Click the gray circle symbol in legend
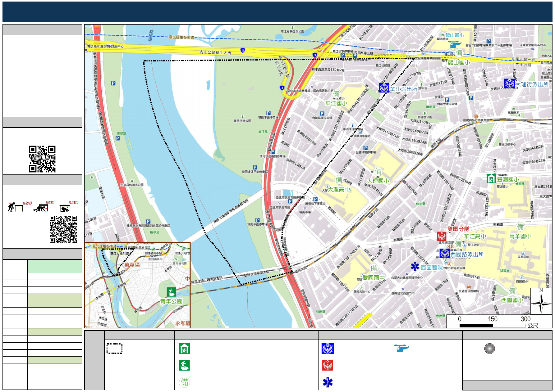 point(489,349)
